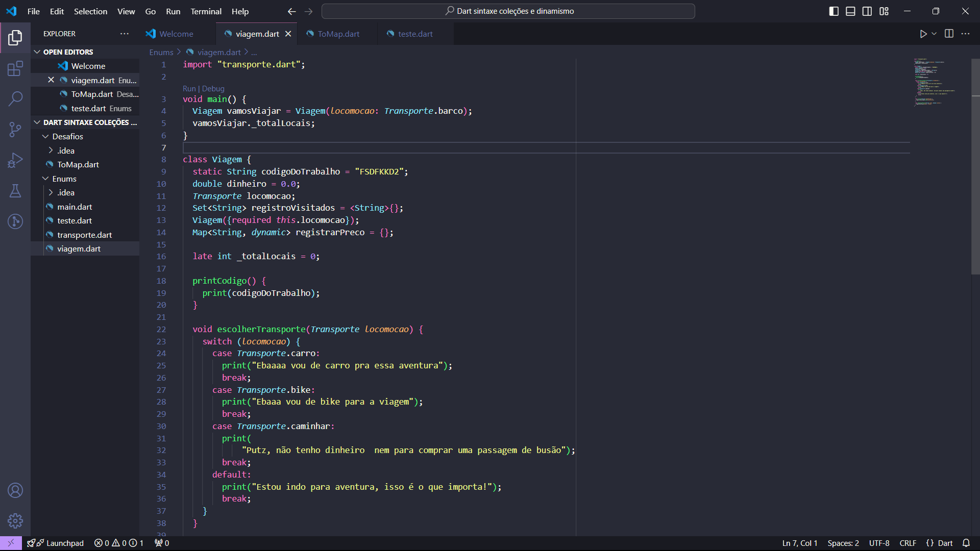Screen dimensions: 980x551
Task: Expand the .idea folder under Desafios
Action: 66,151
